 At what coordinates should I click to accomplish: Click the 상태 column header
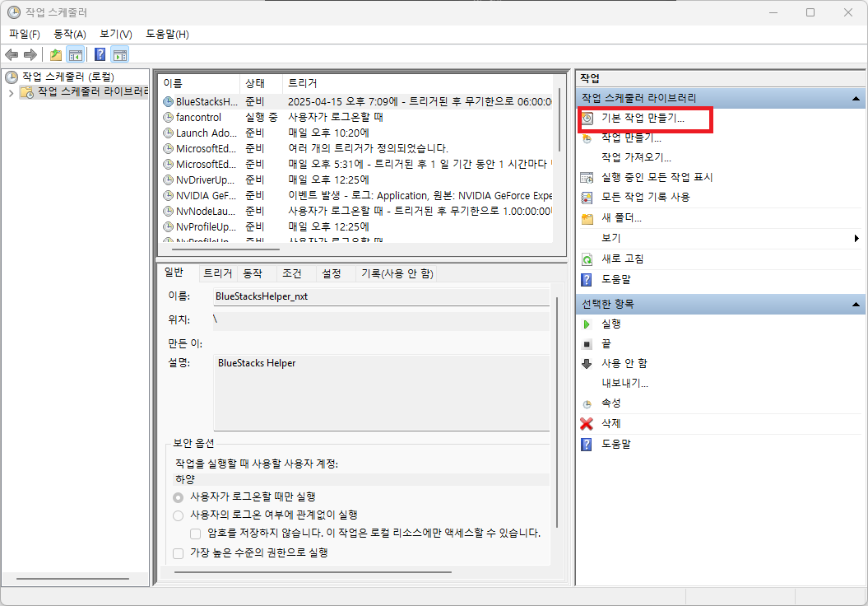coord(261,84)
